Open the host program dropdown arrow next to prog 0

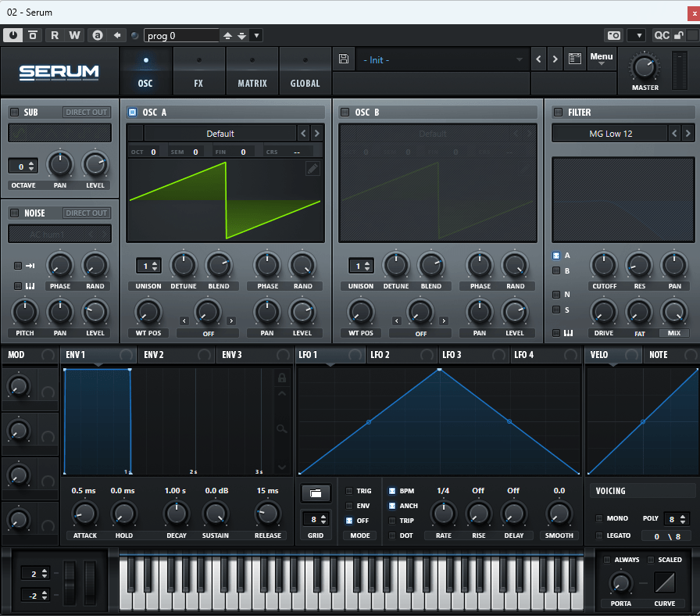[x=257, y=35]
